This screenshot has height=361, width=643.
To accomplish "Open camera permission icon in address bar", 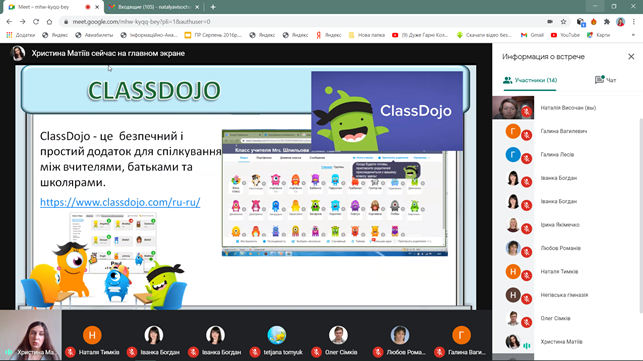I will 550,22.
